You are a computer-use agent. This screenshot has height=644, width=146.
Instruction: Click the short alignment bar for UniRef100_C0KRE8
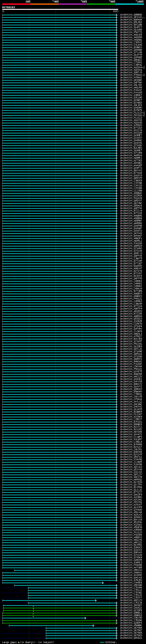(x=53, y=583)
